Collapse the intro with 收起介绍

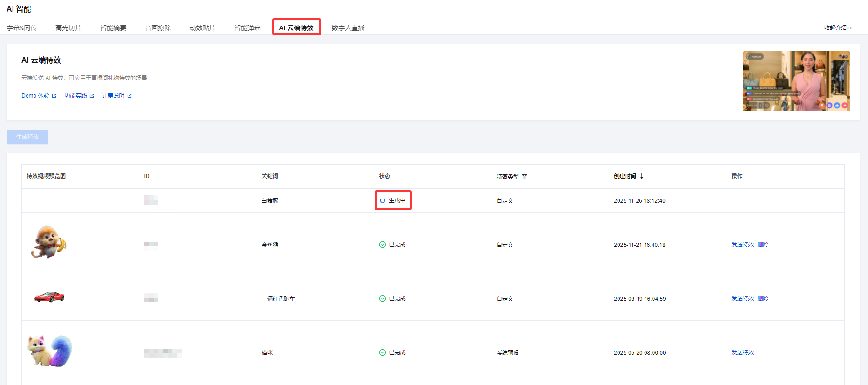tap(838, 28)
